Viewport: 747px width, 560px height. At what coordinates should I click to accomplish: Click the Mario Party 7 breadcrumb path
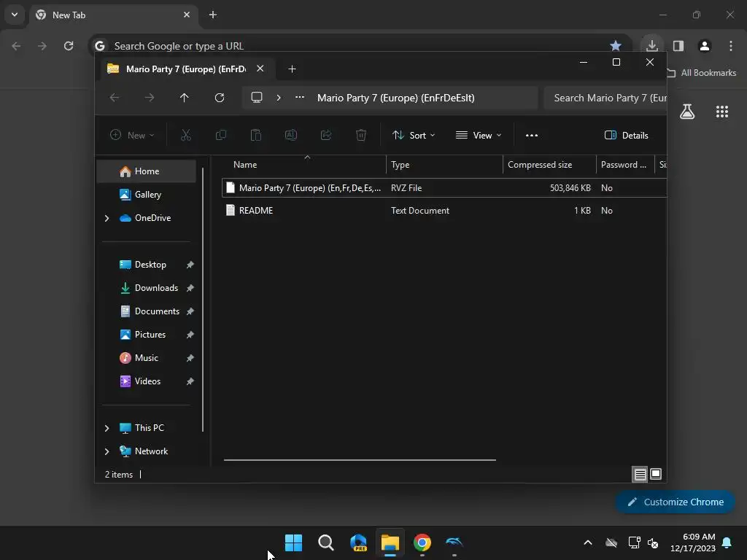pyautogui.click(x=396, y=98)
